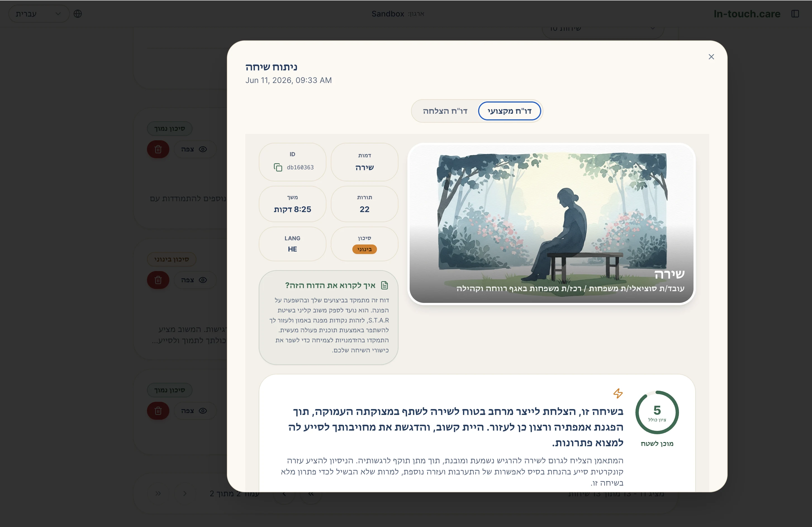Delete the bottom low-risk conversation
The width and height of the screenshot is (812, 527).
tap(158, 411)
